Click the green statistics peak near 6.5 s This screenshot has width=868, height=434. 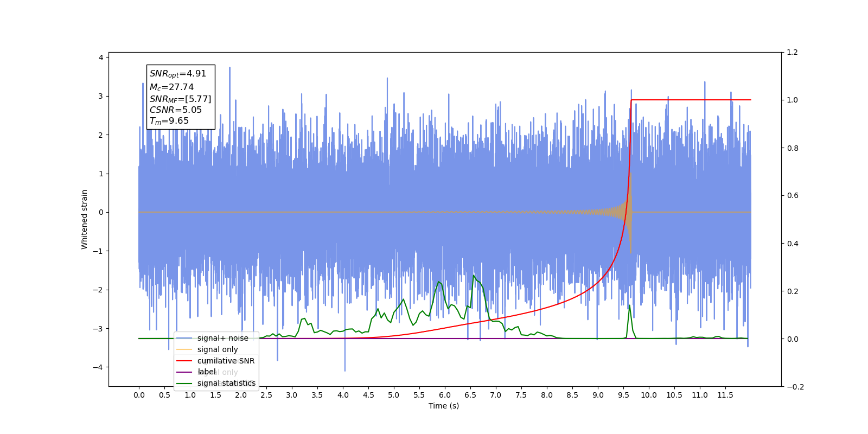(x=474, y=277)
